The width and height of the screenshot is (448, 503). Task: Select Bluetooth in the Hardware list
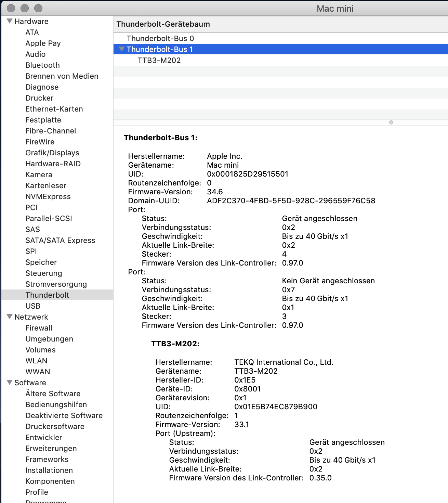click(x=43, y=65)
